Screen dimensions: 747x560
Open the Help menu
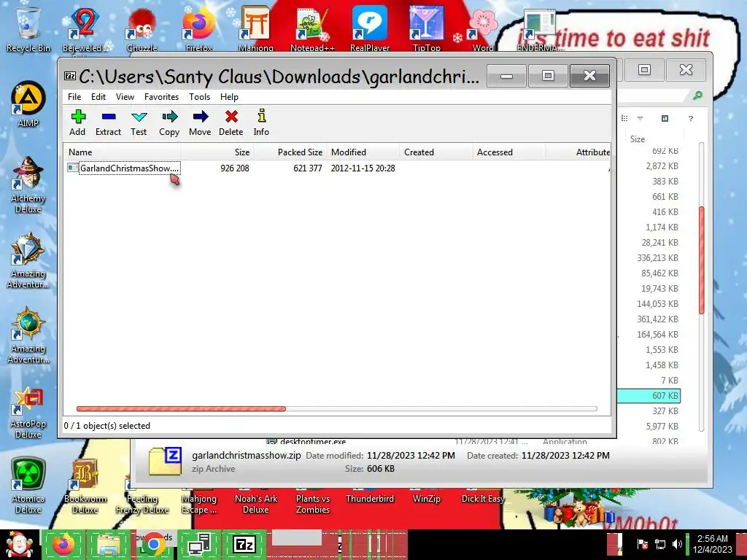(x=229, y=97)
